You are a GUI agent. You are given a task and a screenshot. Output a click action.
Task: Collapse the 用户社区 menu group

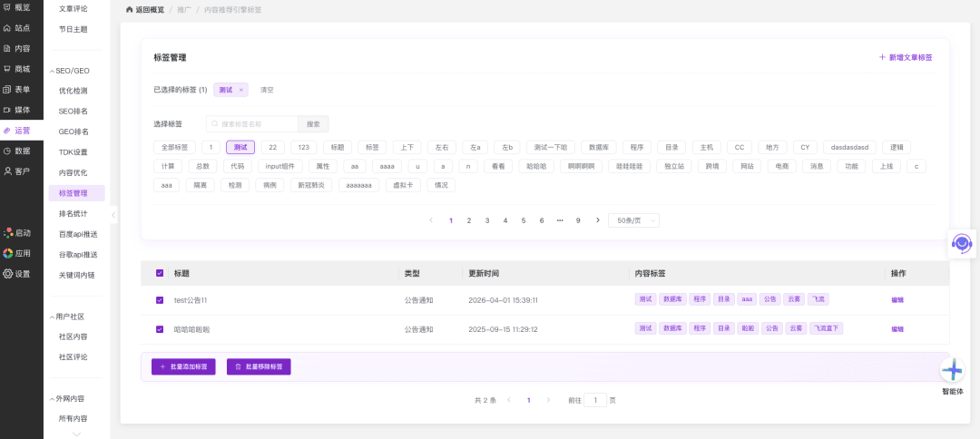[66, 317]
